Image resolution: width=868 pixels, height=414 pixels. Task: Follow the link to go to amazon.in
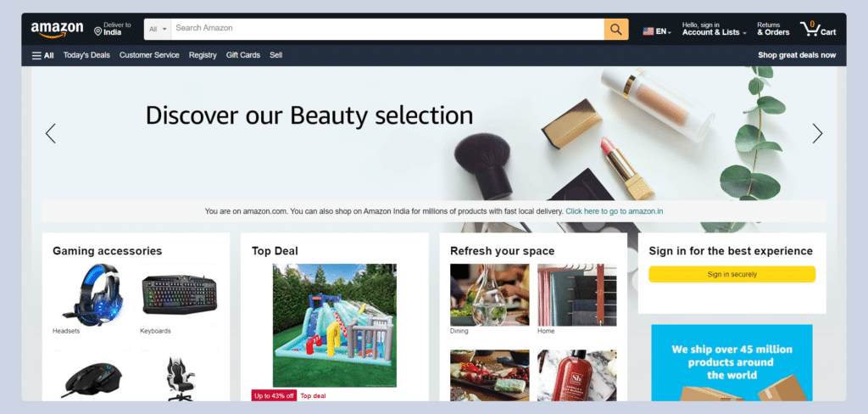tap(615, 211)
